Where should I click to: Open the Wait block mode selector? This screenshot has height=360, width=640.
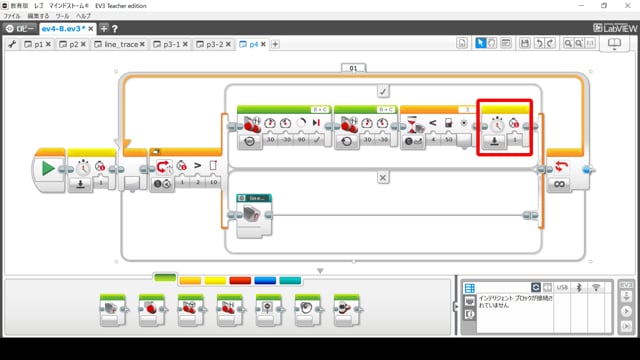(413, 141)
